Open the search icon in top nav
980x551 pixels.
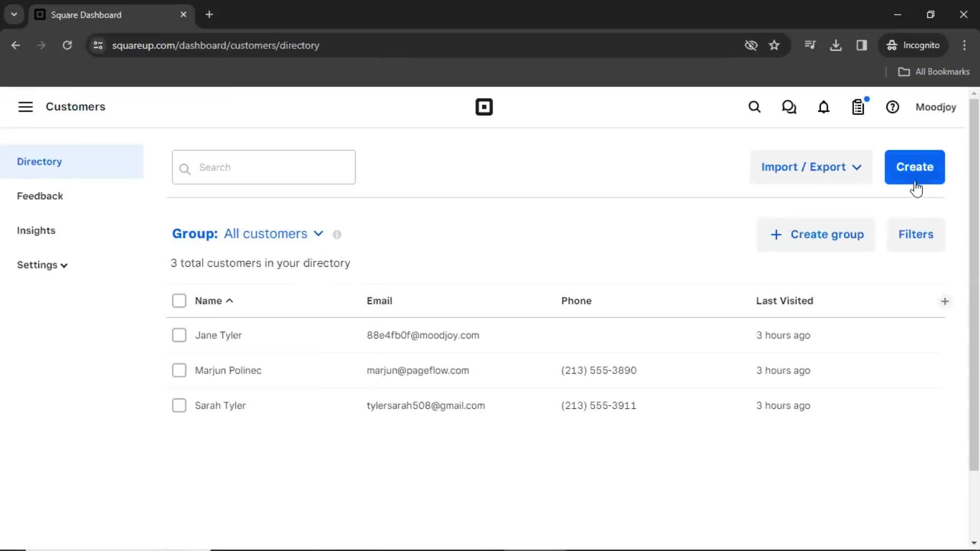(x=754, y=107)
